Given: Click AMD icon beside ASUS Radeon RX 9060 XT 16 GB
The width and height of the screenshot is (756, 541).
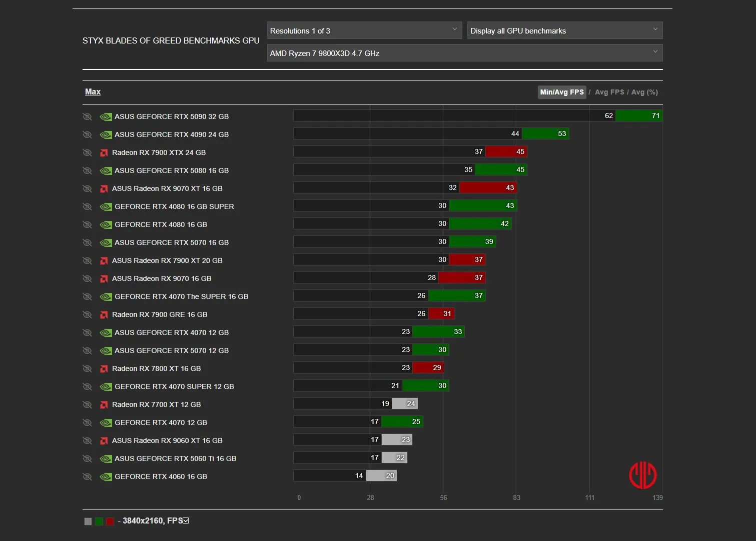Looking at the screenshot, I should click(104, 441).
